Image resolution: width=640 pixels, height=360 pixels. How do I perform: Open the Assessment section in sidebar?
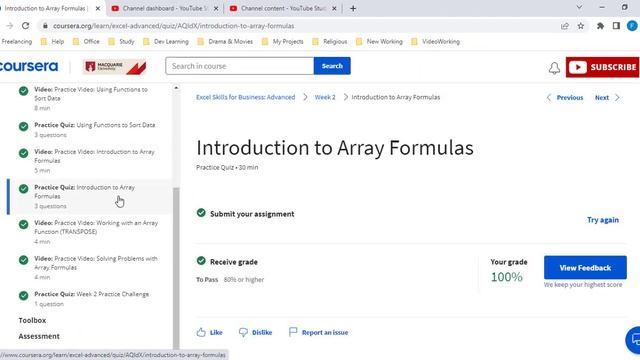(39, 336)
